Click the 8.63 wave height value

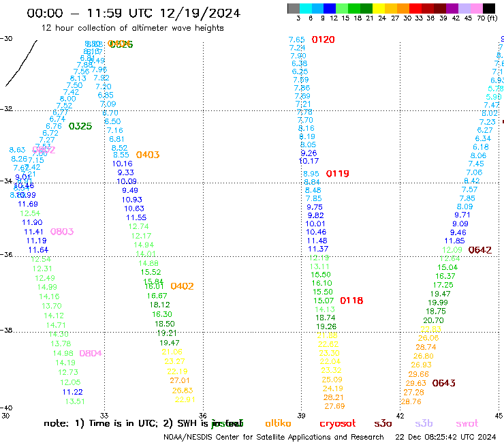click(x=17, y=150)
